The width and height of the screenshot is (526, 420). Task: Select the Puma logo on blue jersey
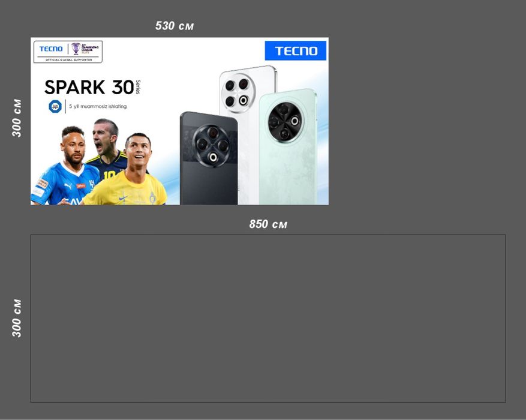pyautogui.click(x=68, y=185)
